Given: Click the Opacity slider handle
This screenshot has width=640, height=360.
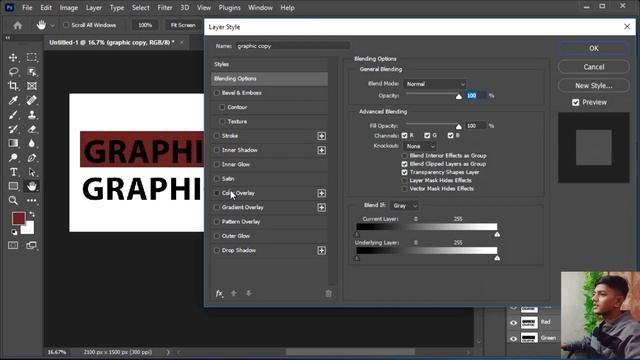Looking at the screenshot, I should coord(459,97).
